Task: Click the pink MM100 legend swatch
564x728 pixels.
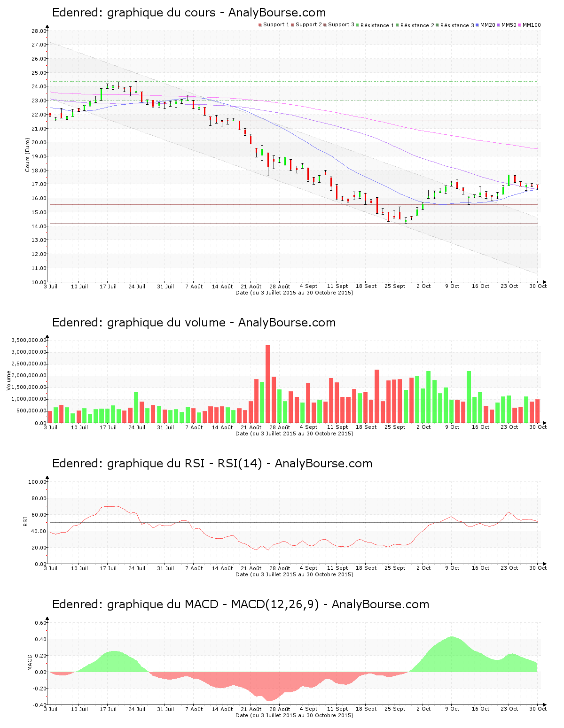Action: [520, 25]
